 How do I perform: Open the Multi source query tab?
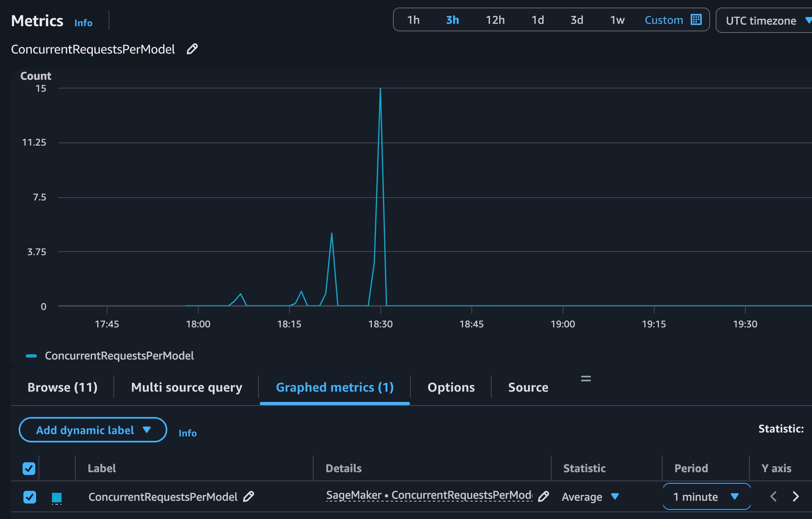(186, 387)
